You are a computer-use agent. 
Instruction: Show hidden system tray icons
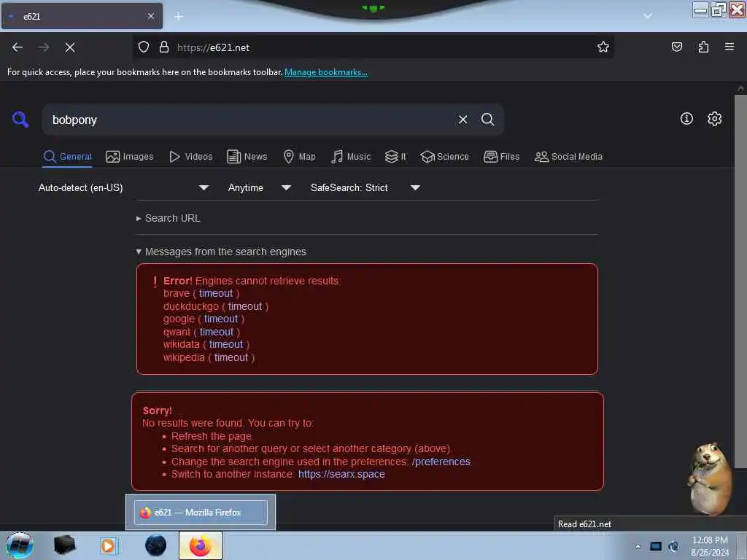click(638, 546)
